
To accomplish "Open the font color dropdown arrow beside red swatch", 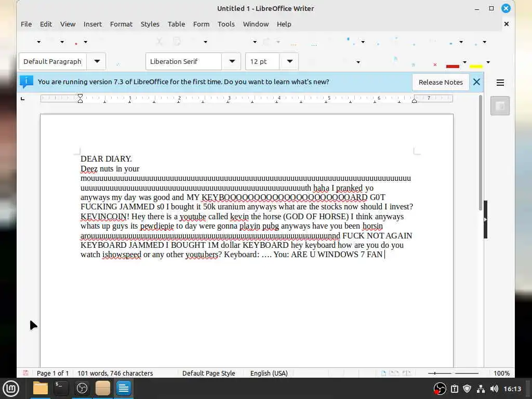I will (464, 62).
